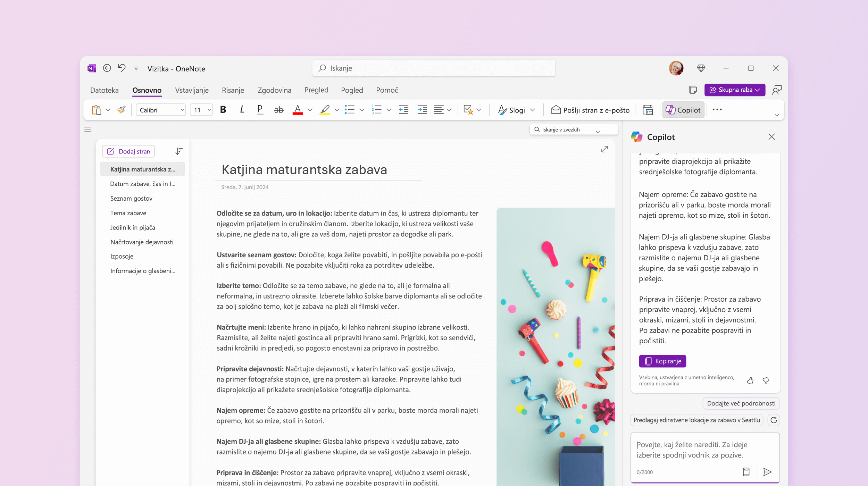Click the Undo icon in title bar

(122, 68)
